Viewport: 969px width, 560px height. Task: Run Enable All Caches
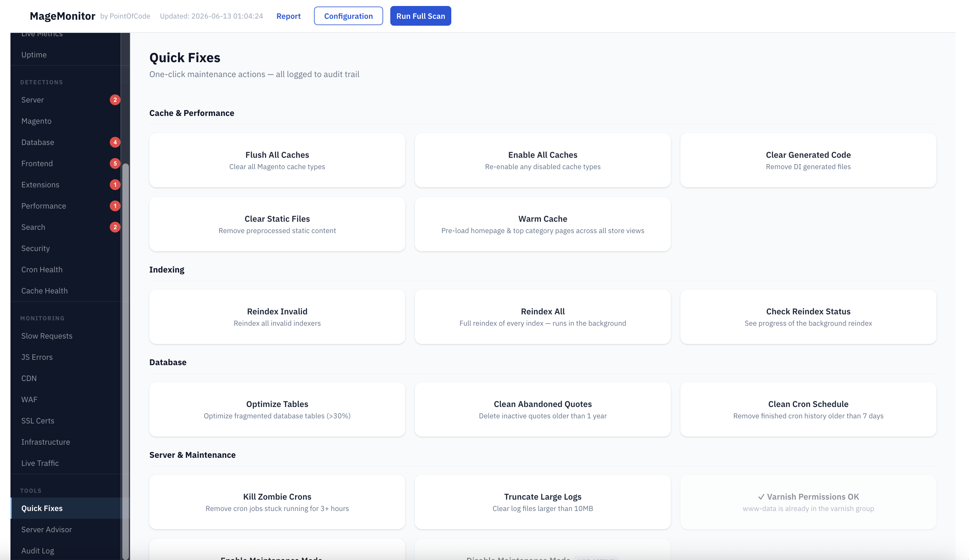[543, 160]
